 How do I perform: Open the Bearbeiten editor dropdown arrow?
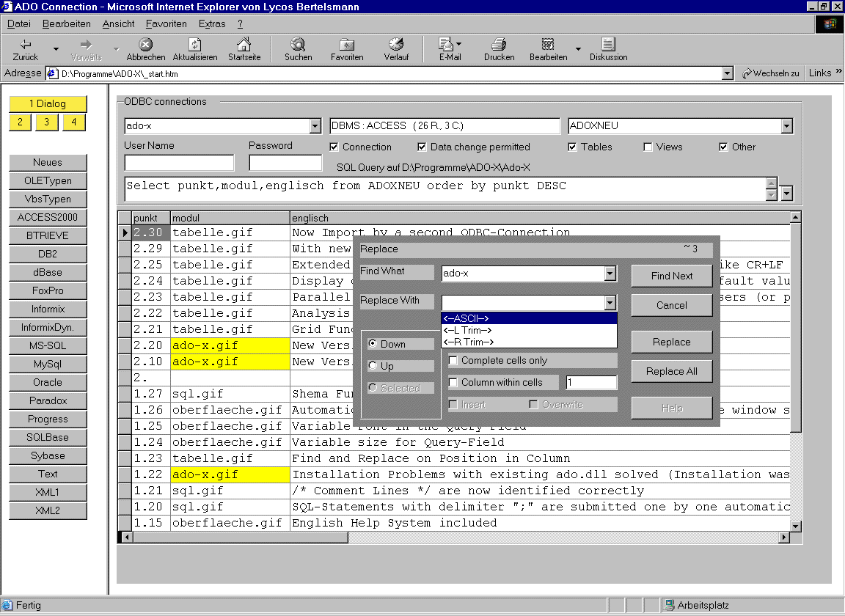[x=578, y=49]
